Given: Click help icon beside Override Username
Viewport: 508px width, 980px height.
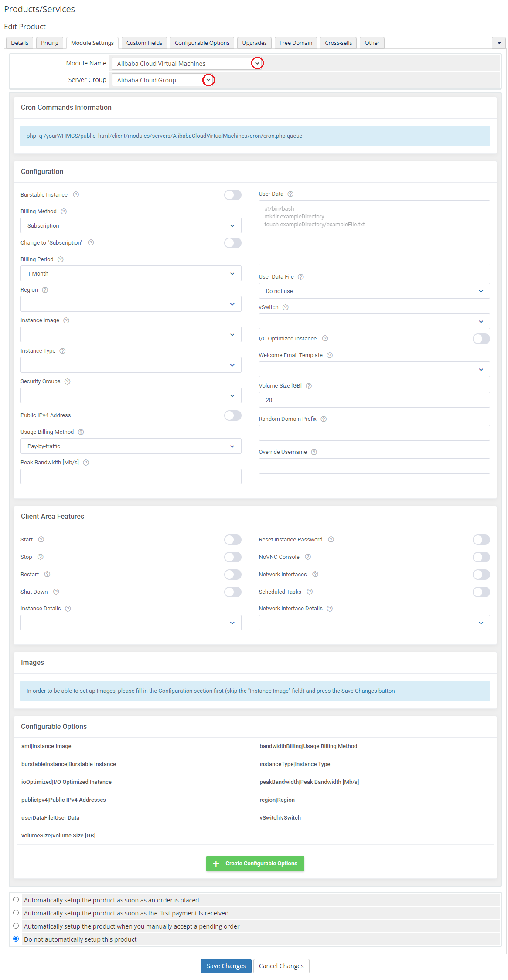Looking at the screenshot, I should coord(314,452).
